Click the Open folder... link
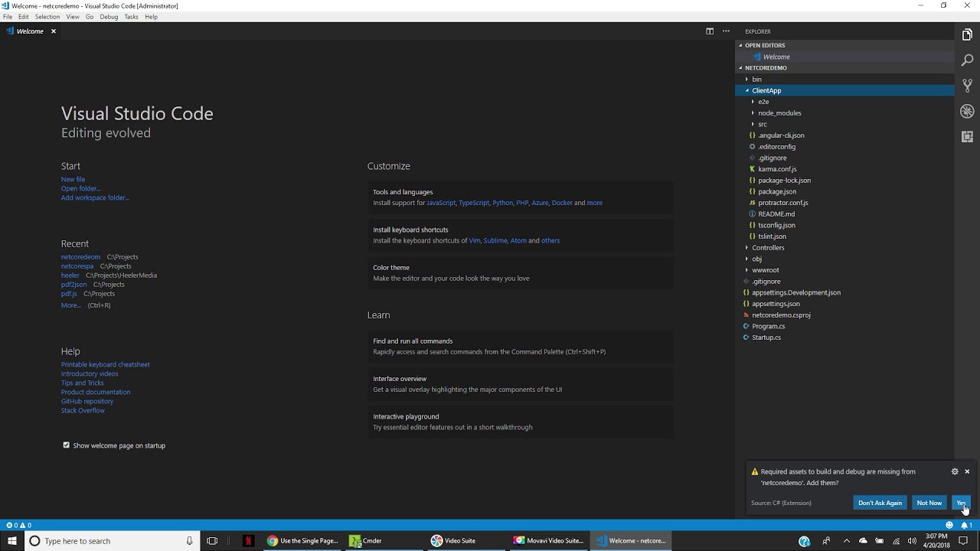 click(80, 188)
